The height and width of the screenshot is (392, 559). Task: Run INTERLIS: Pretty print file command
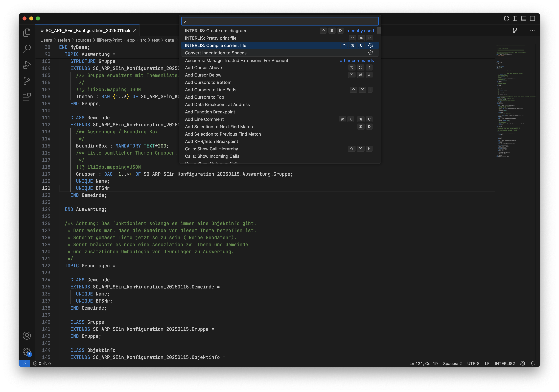[x=280, y=38]
